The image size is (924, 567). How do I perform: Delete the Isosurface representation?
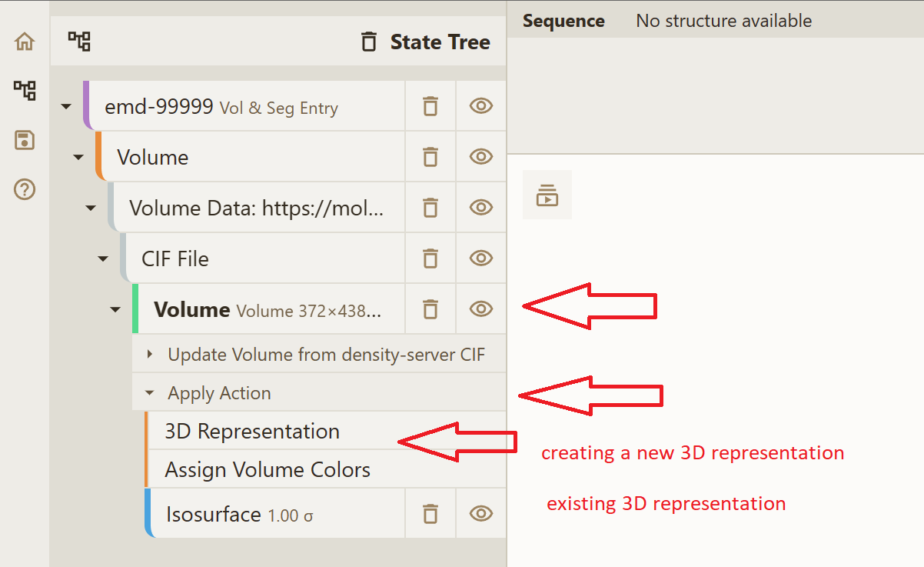[x=430, y=513]
